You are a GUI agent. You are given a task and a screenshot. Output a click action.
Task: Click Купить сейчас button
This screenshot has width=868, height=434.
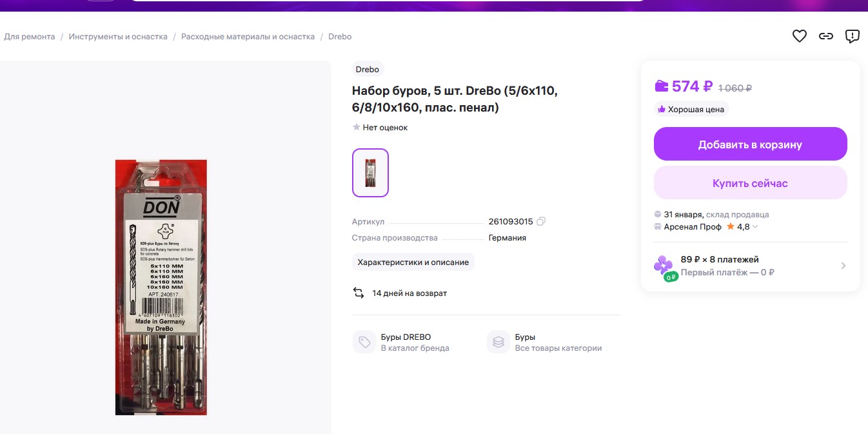pos(750,183)
